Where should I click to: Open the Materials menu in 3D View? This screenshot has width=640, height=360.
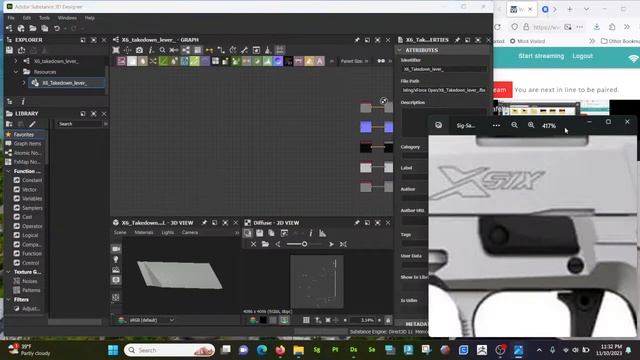coord(144,233)
